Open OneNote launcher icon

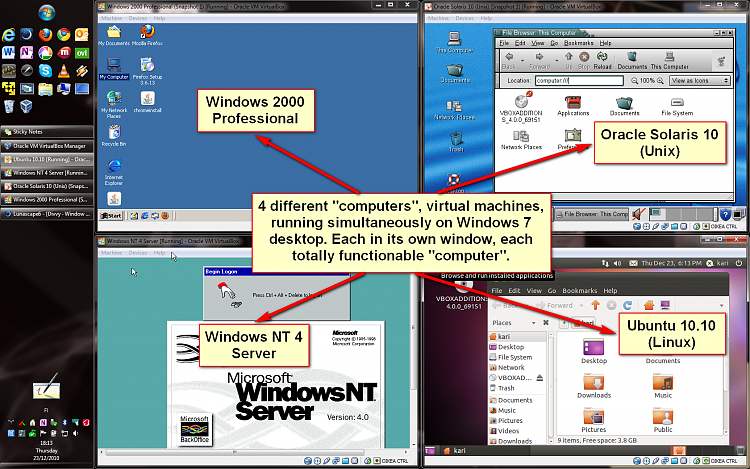[x=27, y=53]
